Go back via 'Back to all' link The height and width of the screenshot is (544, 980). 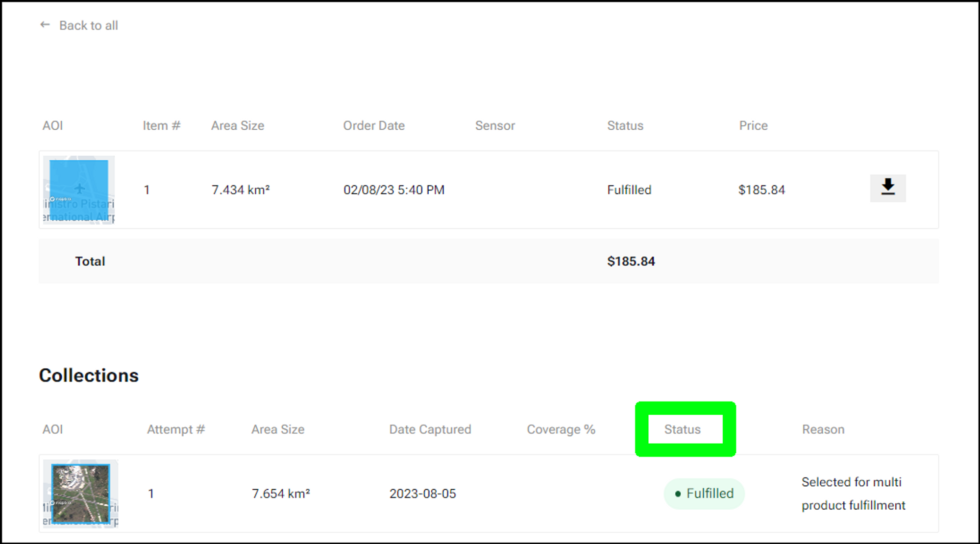[88, 25]
